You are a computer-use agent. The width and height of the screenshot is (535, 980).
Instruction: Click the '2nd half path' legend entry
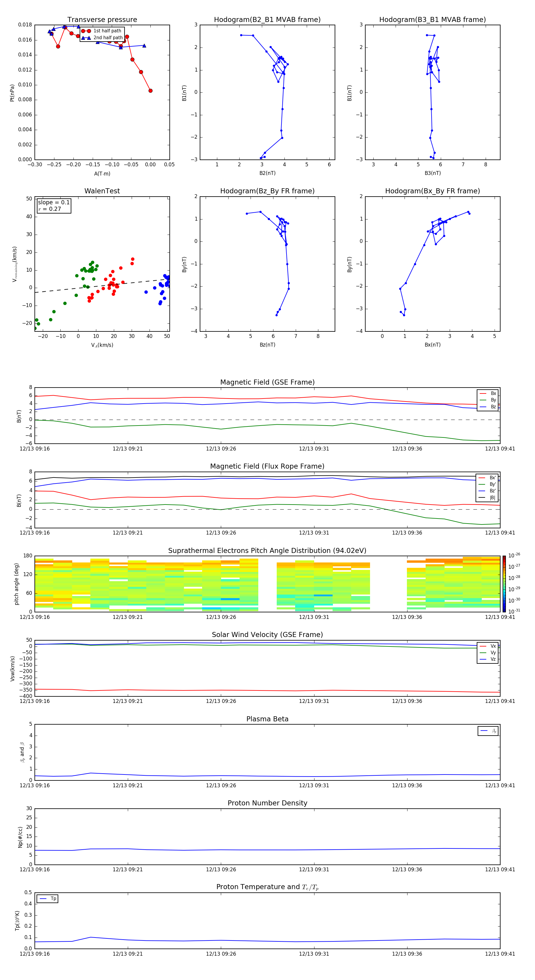[x=102, y=38]
